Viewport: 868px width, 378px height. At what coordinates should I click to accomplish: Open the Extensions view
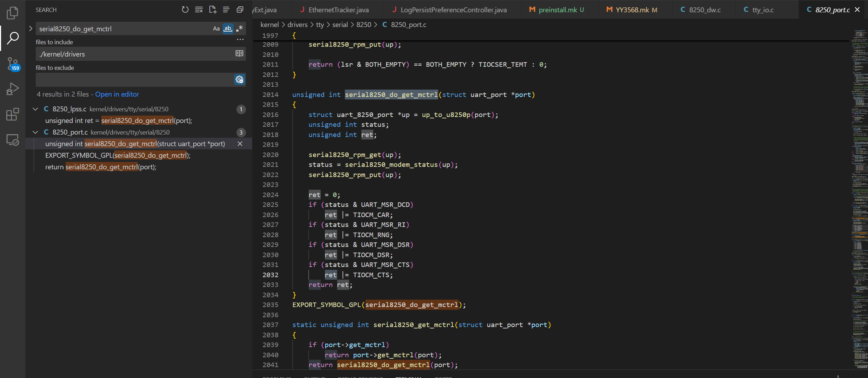(x=13, y=114)
